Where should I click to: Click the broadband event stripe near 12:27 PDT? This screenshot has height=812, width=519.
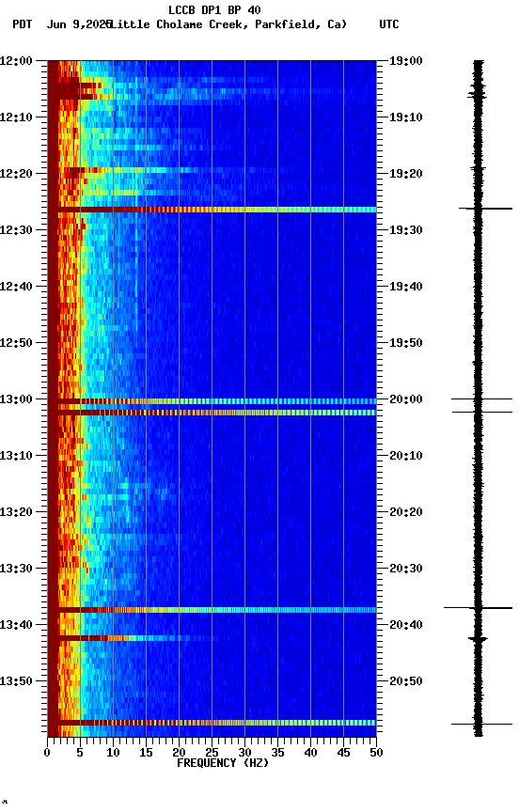(212, 210)
